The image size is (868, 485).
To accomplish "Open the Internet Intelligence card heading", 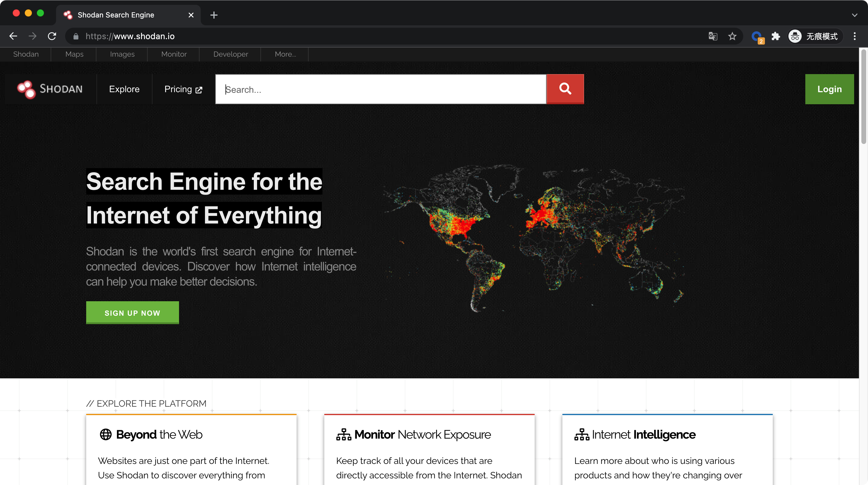I will tap(643, 434).
